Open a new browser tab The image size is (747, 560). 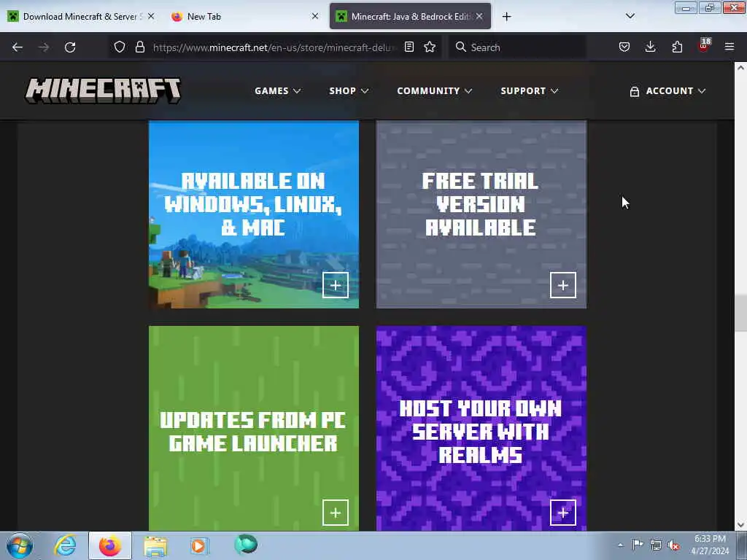506,17
